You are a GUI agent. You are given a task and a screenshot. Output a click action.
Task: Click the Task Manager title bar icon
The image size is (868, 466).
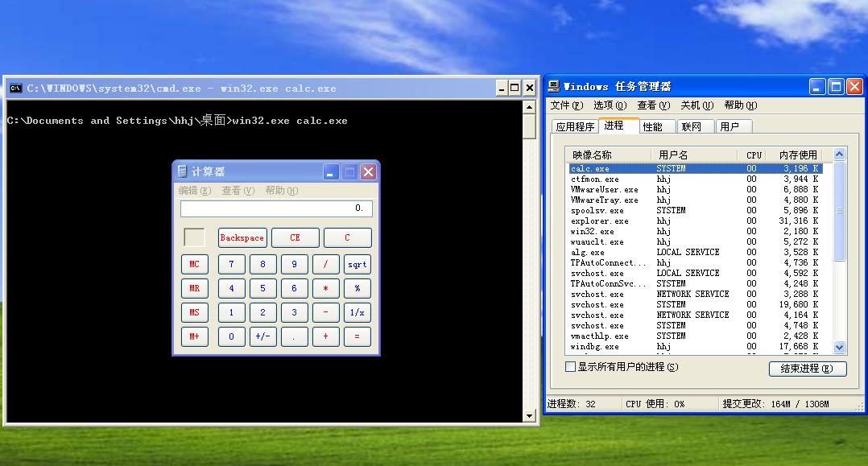point(554,86)
